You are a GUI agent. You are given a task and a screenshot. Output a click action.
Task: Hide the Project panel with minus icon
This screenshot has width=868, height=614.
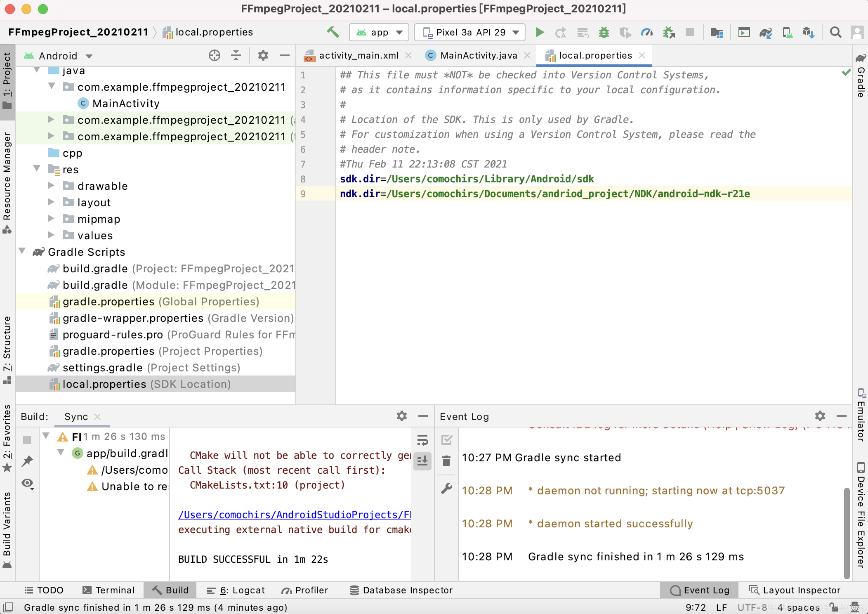[285, 55]
